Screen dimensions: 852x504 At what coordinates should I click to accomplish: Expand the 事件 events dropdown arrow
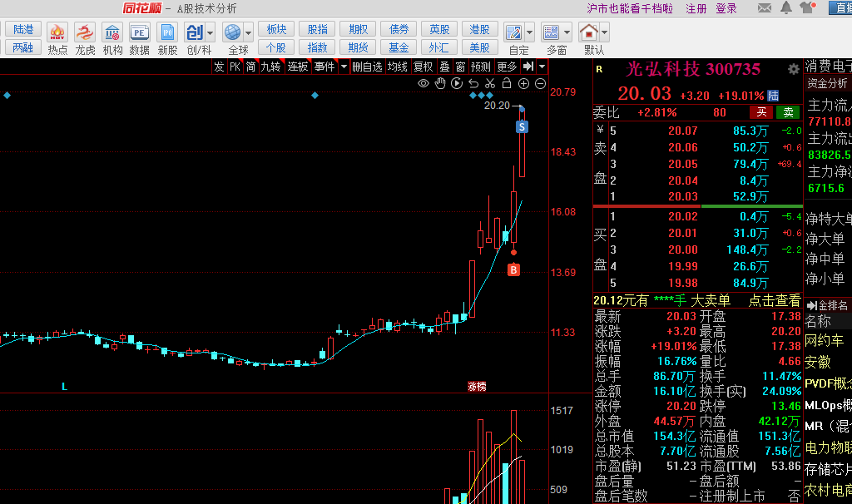click(344, 67)
